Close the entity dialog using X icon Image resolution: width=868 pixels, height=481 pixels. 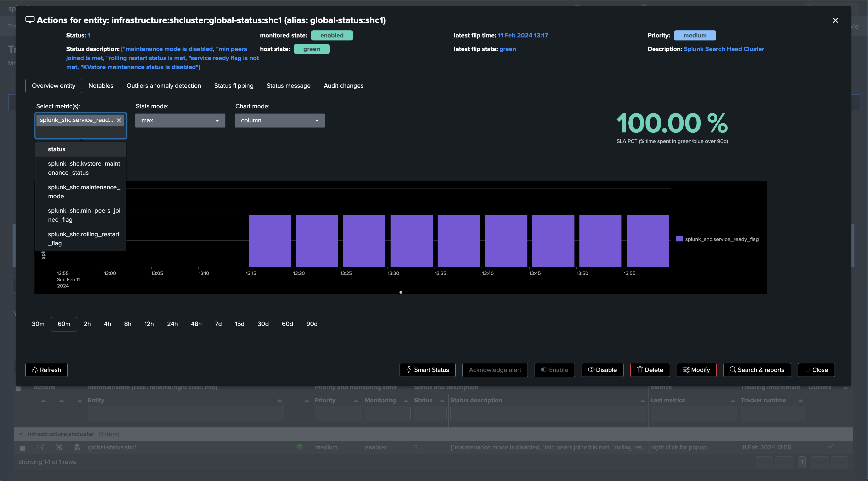835,20
